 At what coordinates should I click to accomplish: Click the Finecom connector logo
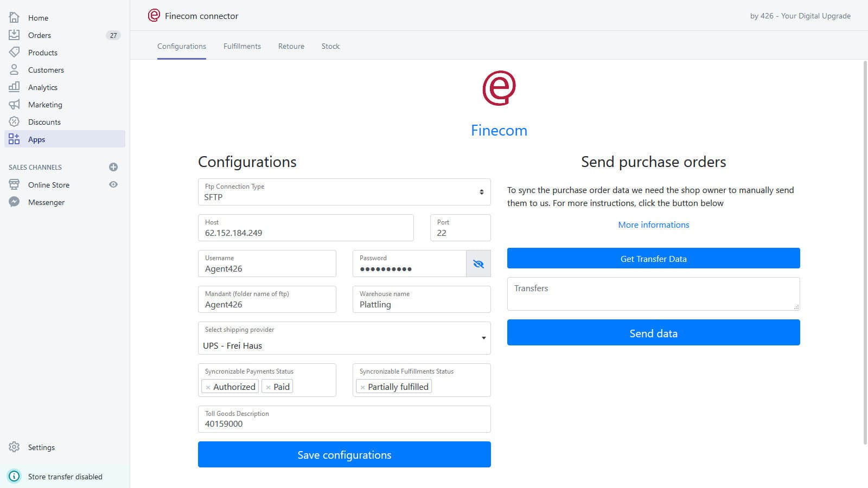click(154, 15)
